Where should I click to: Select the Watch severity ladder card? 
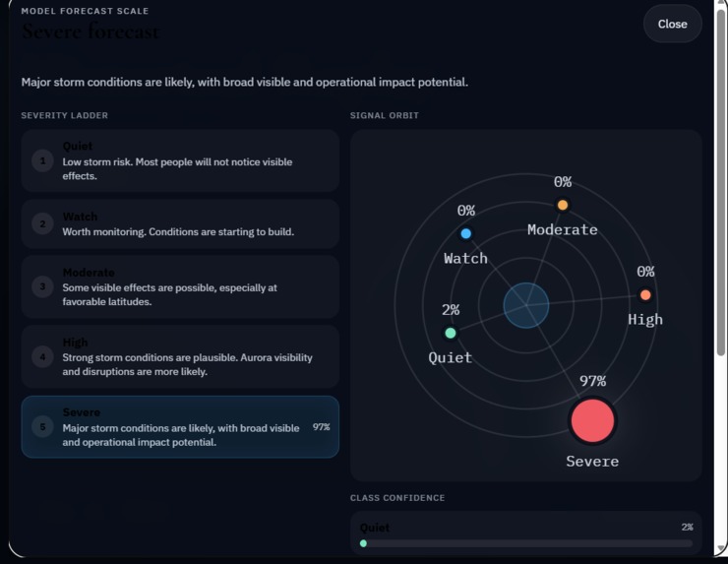180,224
